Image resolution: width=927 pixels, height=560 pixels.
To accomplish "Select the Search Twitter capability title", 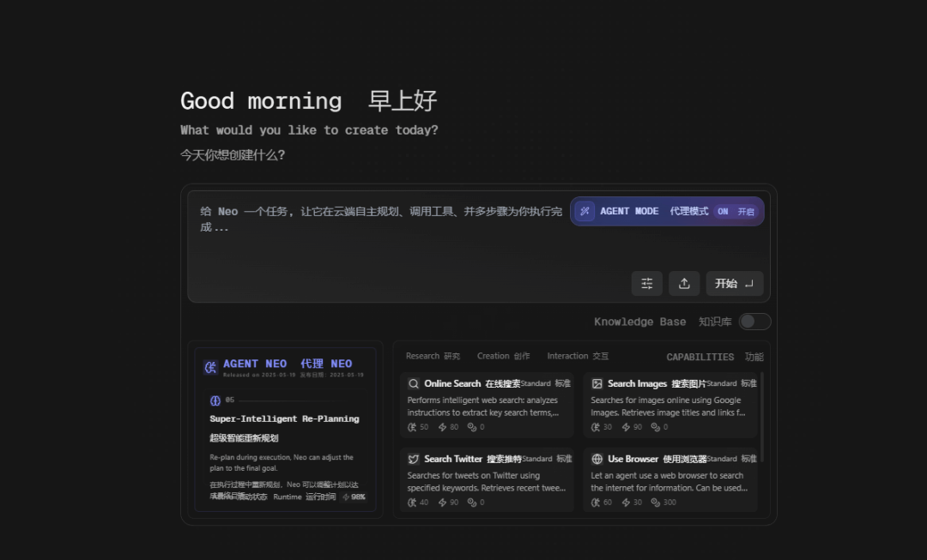I will 453,460.
